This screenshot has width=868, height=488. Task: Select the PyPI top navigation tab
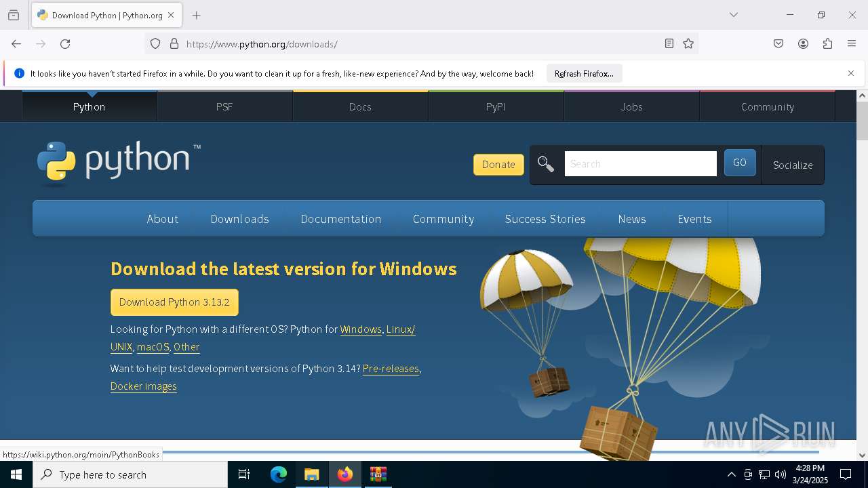tap(496, 106)
